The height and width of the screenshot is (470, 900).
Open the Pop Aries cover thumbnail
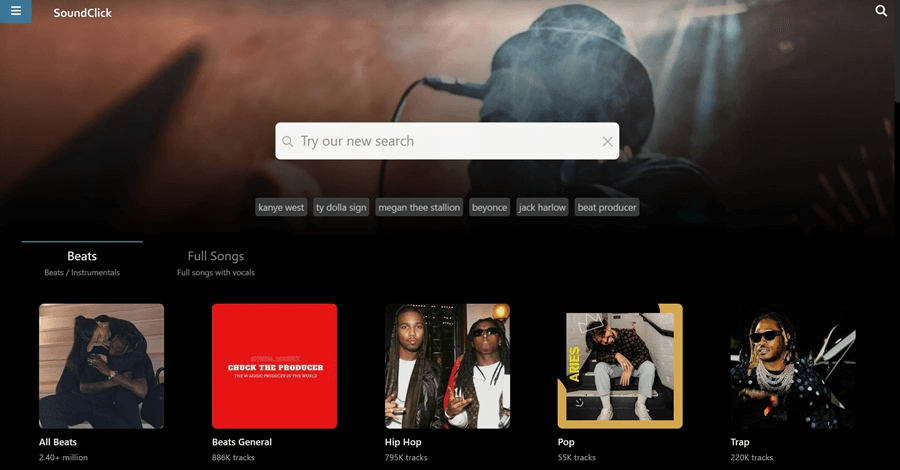(620, 366)
